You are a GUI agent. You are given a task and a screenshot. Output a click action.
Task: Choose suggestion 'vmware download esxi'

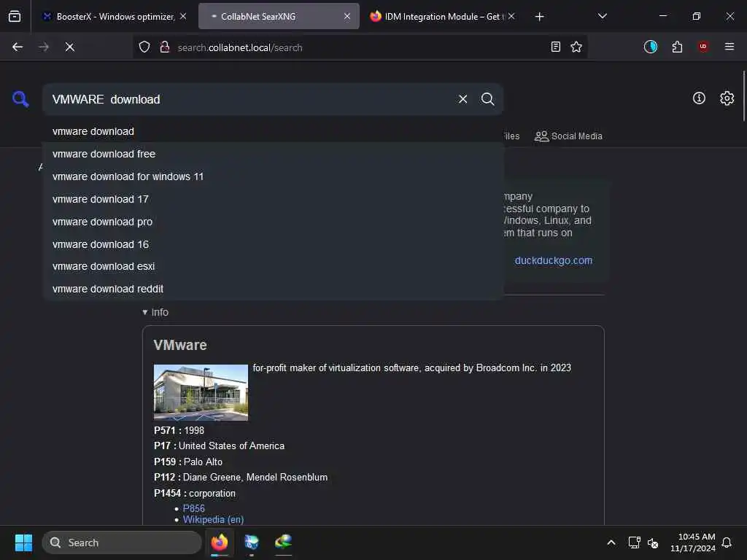[273, 266]
